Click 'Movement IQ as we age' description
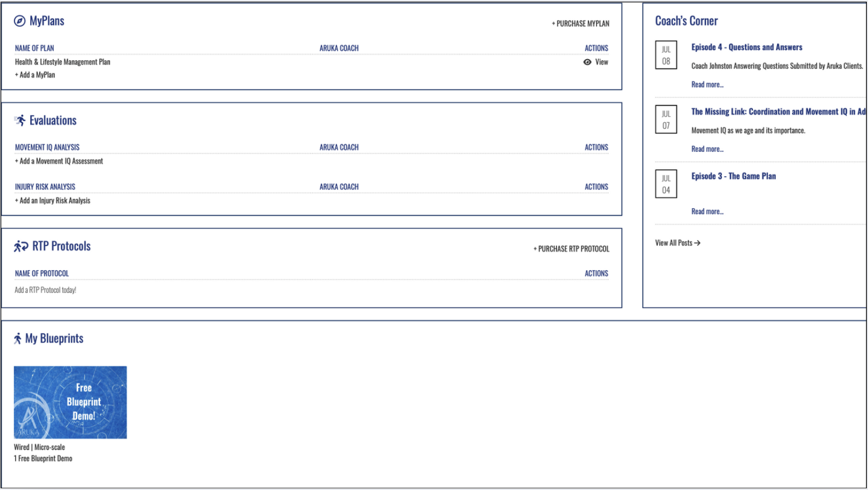The image size is (868, 490). coord(748,131)
